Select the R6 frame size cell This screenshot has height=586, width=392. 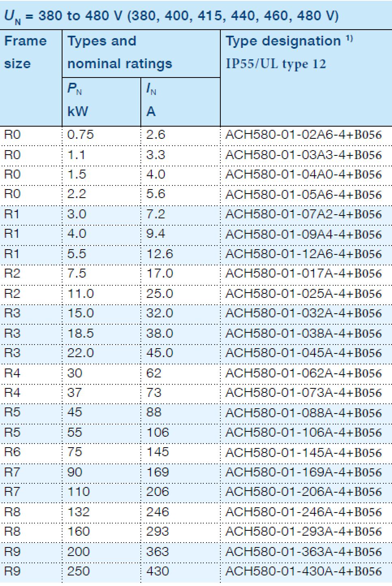click(x=12, y=452)
